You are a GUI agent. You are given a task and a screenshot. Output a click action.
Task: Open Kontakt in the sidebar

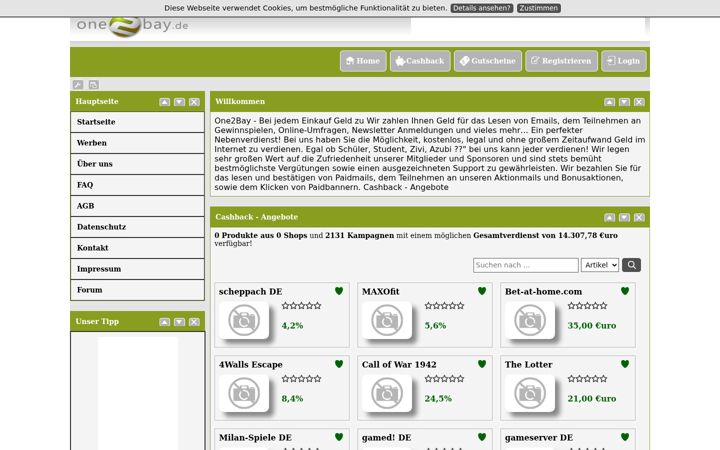point(137,248)
